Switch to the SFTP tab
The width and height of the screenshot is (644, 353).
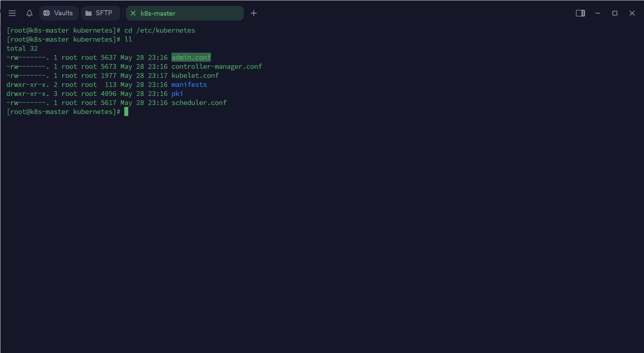100,13
